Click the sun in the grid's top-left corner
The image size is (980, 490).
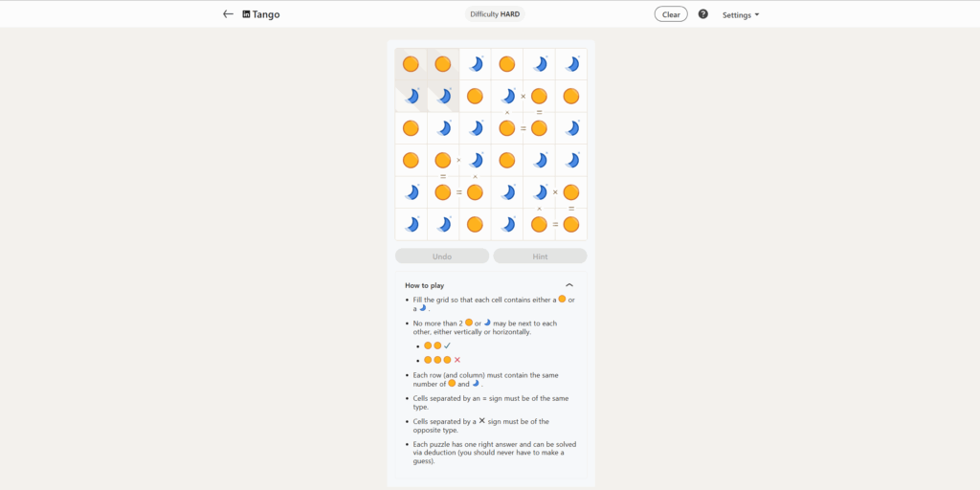pyautogui.click(x=411, y=64)
